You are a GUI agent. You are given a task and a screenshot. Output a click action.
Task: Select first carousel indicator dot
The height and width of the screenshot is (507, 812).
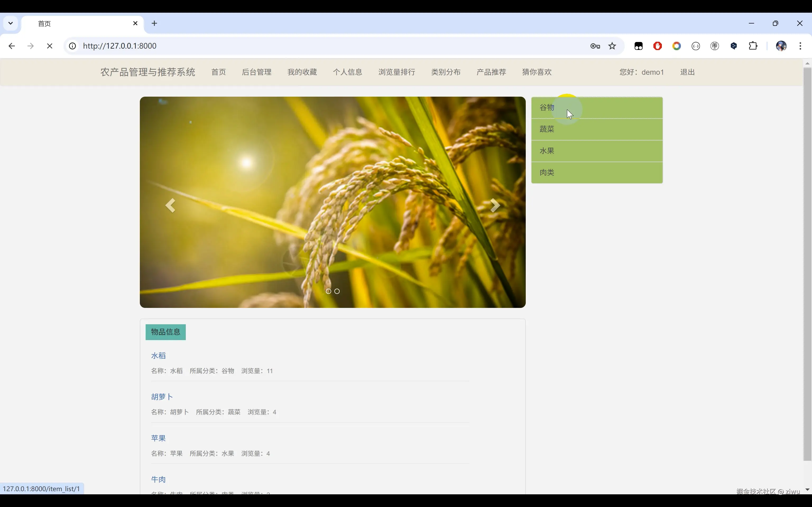329,291
